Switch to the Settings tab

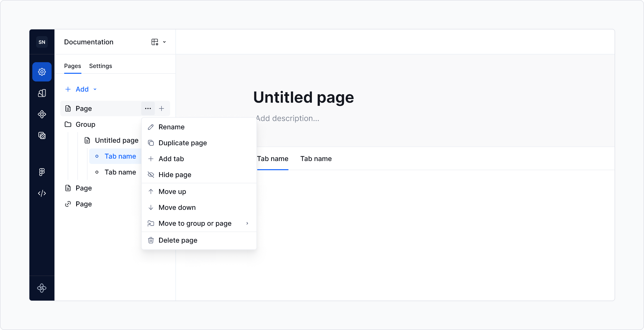pyautogui.click(x=100, y=66)
